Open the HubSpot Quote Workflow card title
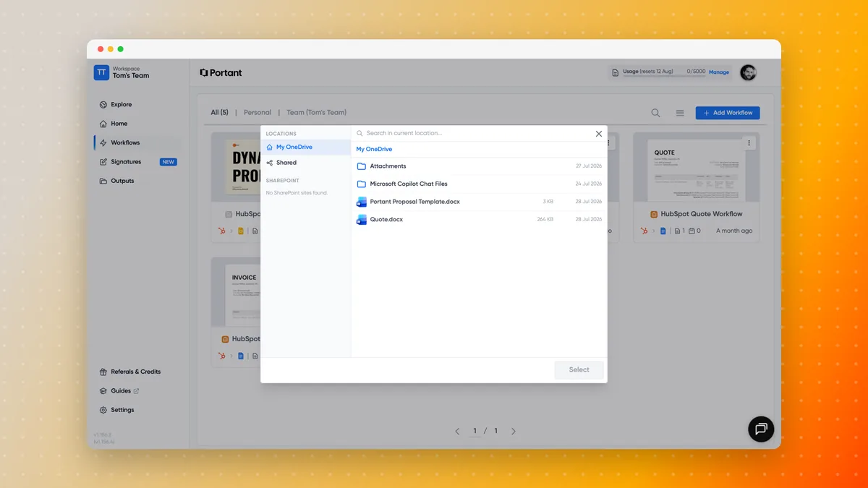The height and width of the screenshot is (488, 868). [x=702, y=214]
